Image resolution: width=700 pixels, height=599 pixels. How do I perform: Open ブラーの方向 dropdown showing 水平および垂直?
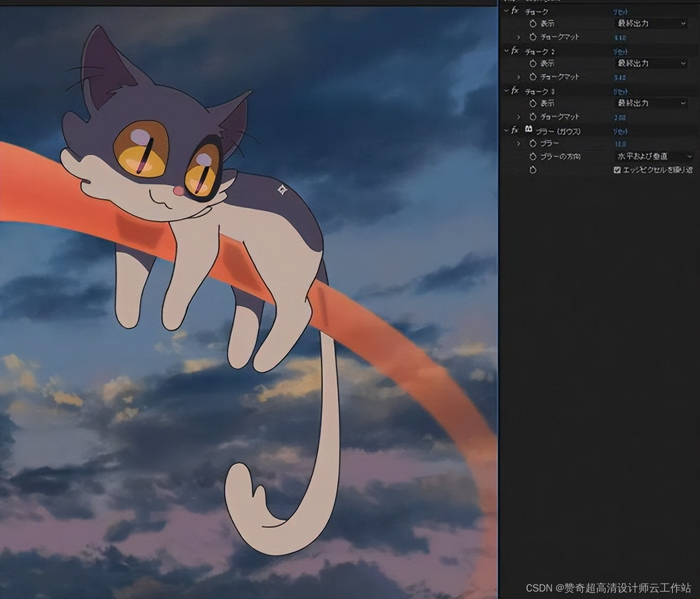(654, 157)
